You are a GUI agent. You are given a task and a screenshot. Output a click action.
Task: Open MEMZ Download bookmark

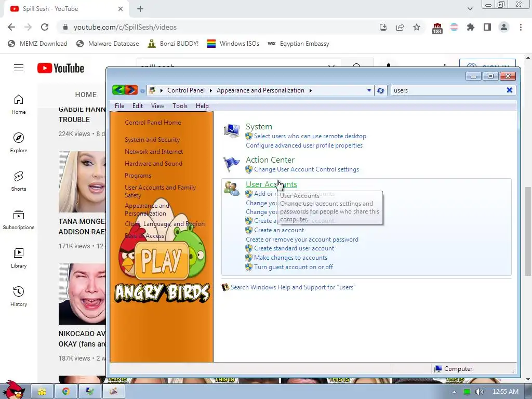coord(37,44)
